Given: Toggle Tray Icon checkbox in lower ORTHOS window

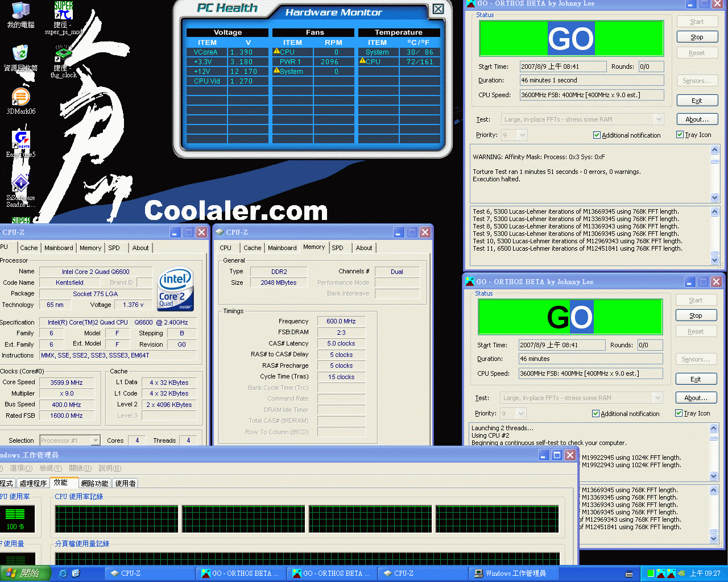Looking at the screenshot, I should [679, 413].
